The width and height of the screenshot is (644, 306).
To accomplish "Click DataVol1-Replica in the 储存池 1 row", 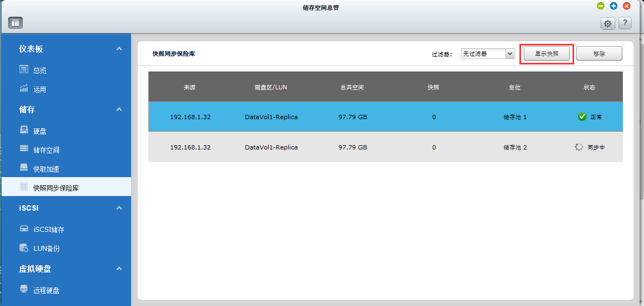I will coord(271,117).
